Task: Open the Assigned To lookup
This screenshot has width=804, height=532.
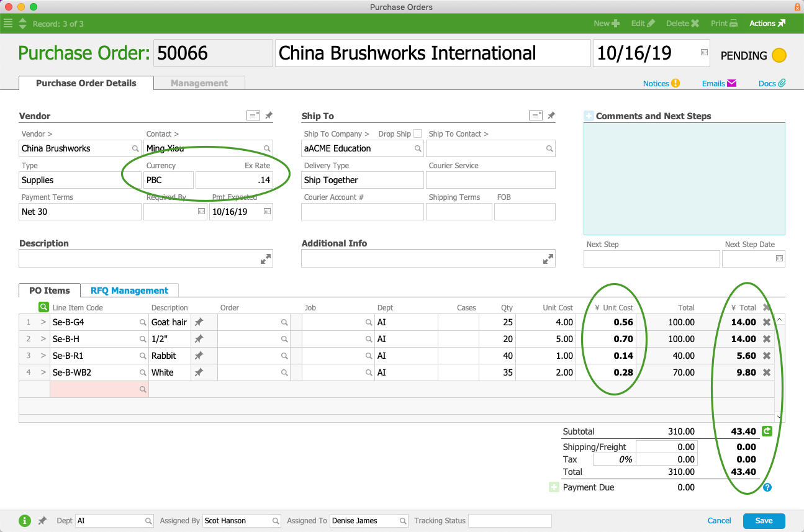Action: click(x=403, y=521)
